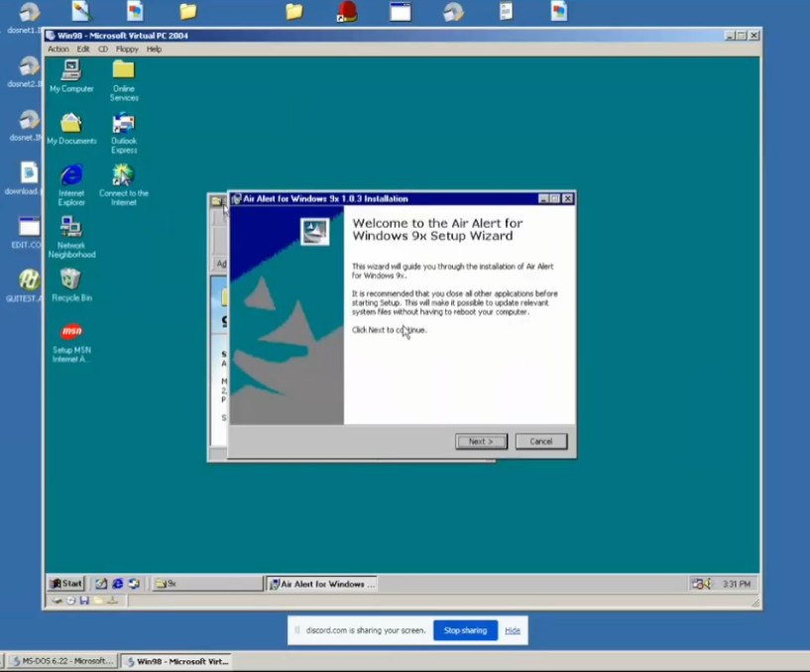810x672 pixels.
Task: Click the Windows 98 Start button
Action: point(65,584)
